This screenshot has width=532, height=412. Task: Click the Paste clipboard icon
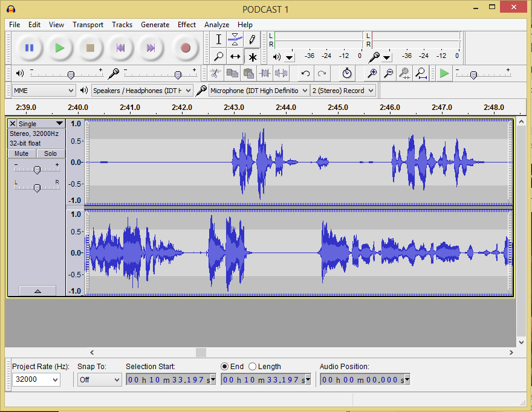tap(248, 73)
